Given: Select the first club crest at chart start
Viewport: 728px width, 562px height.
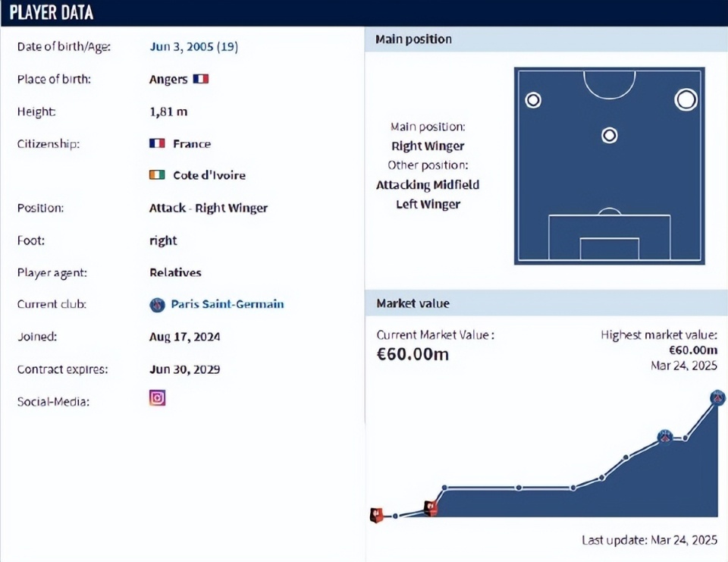Looking at the screenshot, I should [375, 515].
